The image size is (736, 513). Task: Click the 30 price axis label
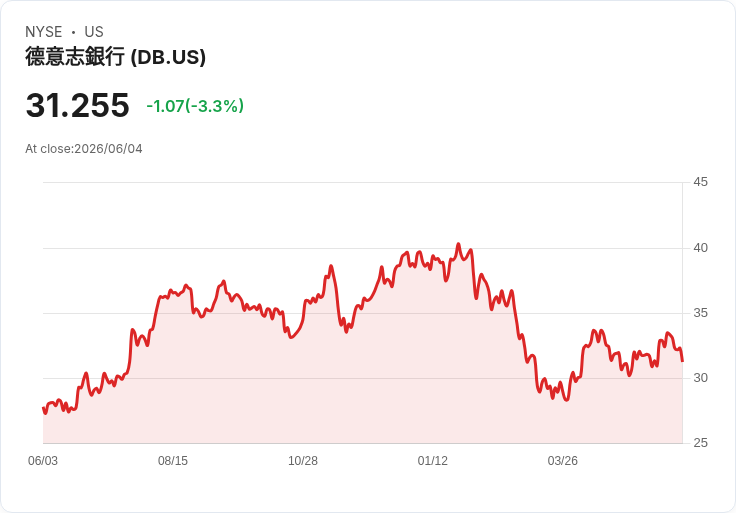pyautogui.click(x=700, y=378)
